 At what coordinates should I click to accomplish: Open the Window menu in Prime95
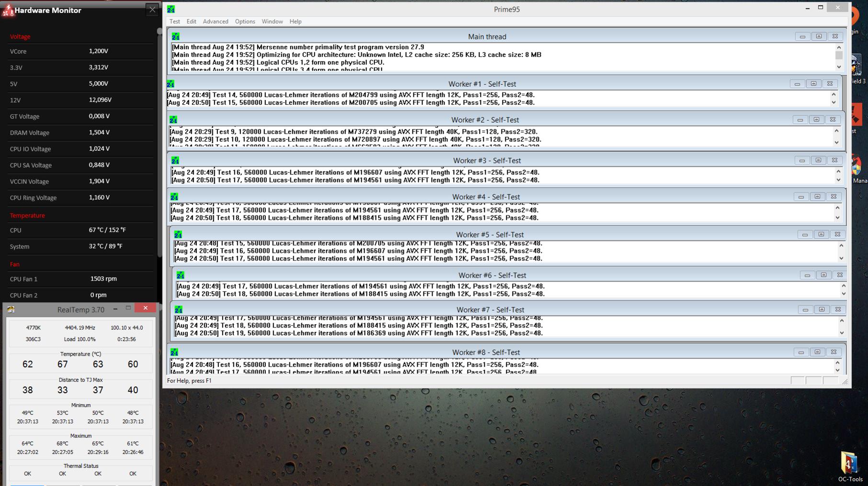tap(272, 22)
